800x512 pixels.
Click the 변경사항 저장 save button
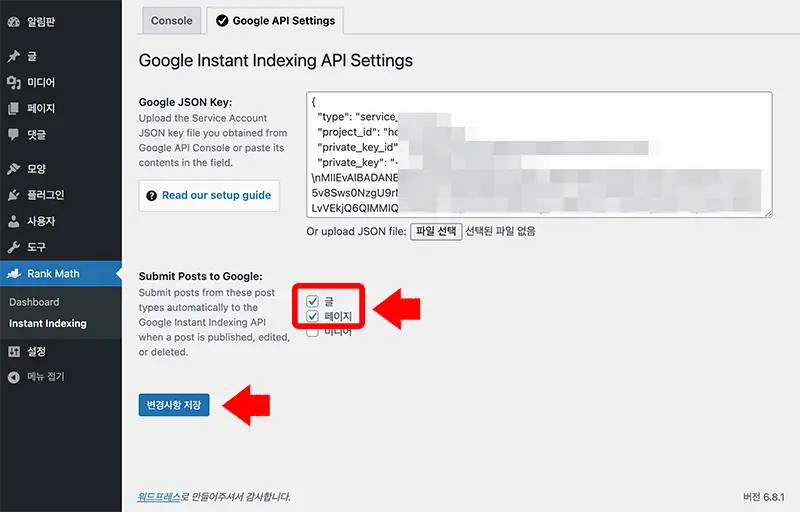coord(174,405)
